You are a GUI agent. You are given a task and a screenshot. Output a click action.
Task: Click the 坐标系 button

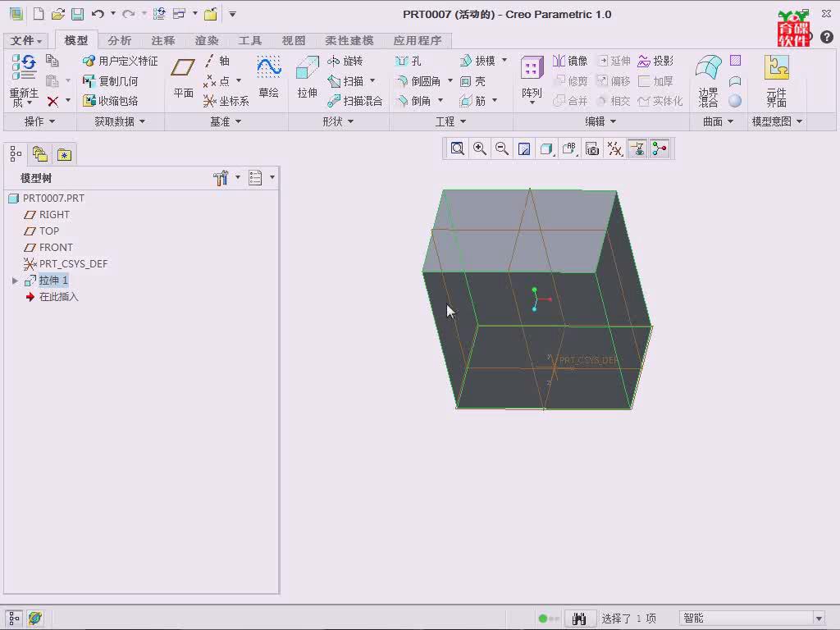pos(226,101)
